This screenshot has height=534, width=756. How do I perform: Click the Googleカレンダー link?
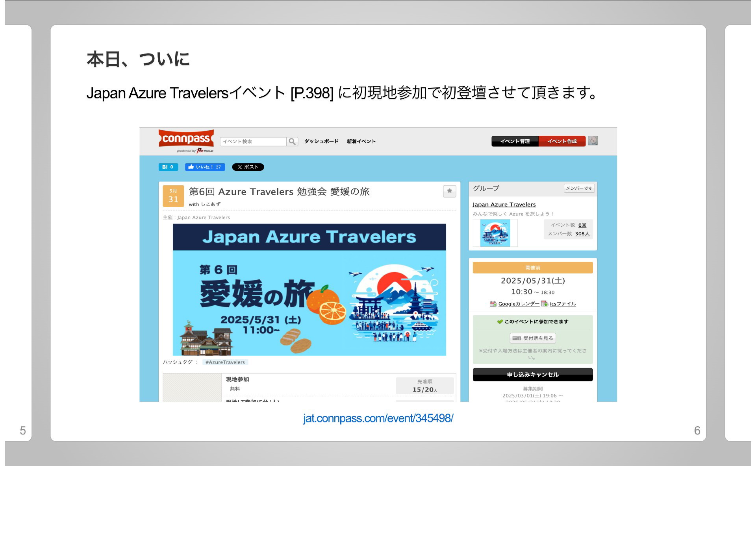[x=519, y=304]
